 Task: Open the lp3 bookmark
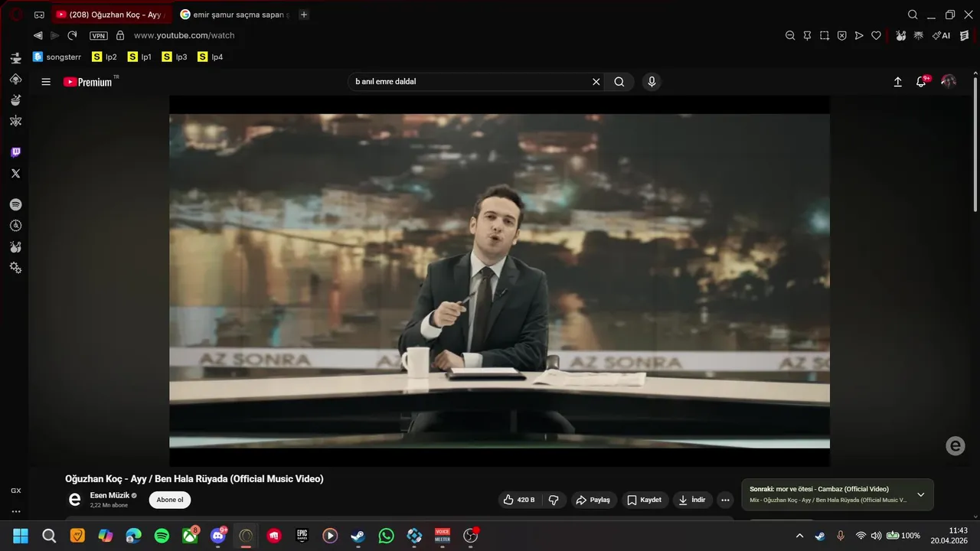coord(175,57)
